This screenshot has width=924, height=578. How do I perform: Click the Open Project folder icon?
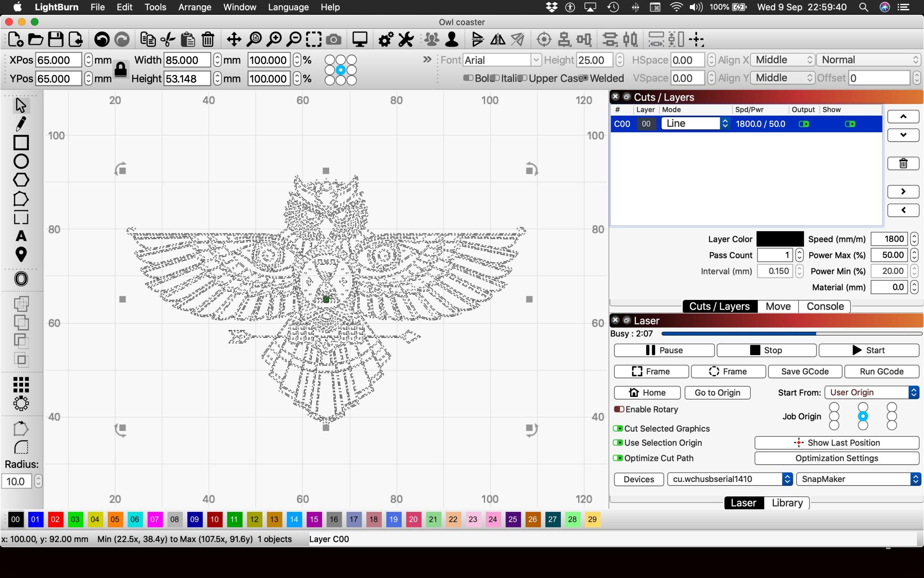(35, 39)
